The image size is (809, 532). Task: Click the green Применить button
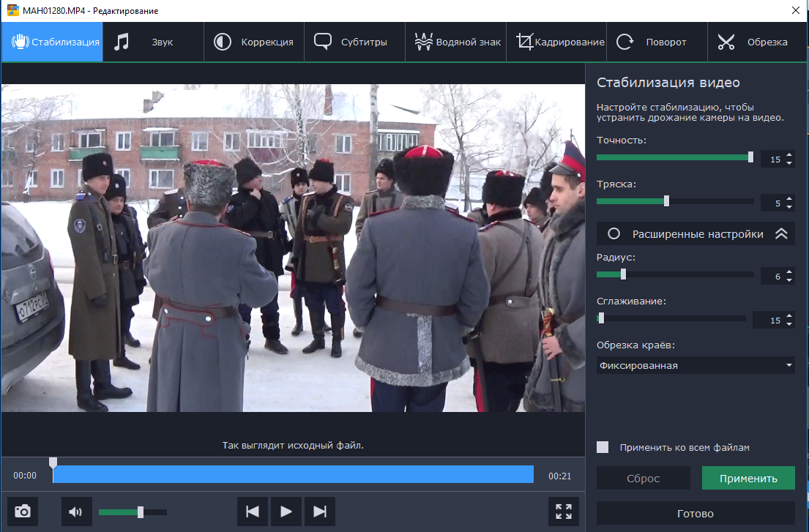click(748, 479)
